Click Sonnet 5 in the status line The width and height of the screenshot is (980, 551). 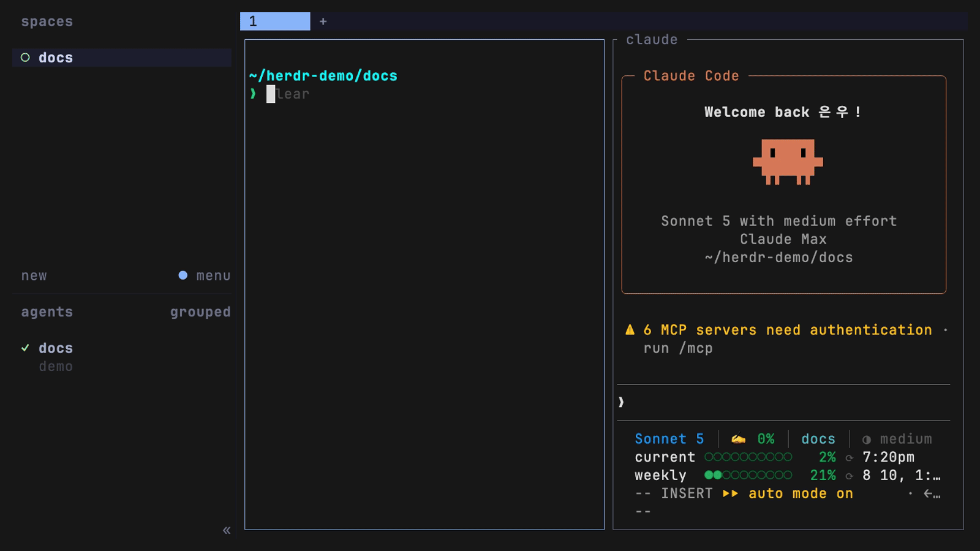pyautogui.click(x=669, y=439)
